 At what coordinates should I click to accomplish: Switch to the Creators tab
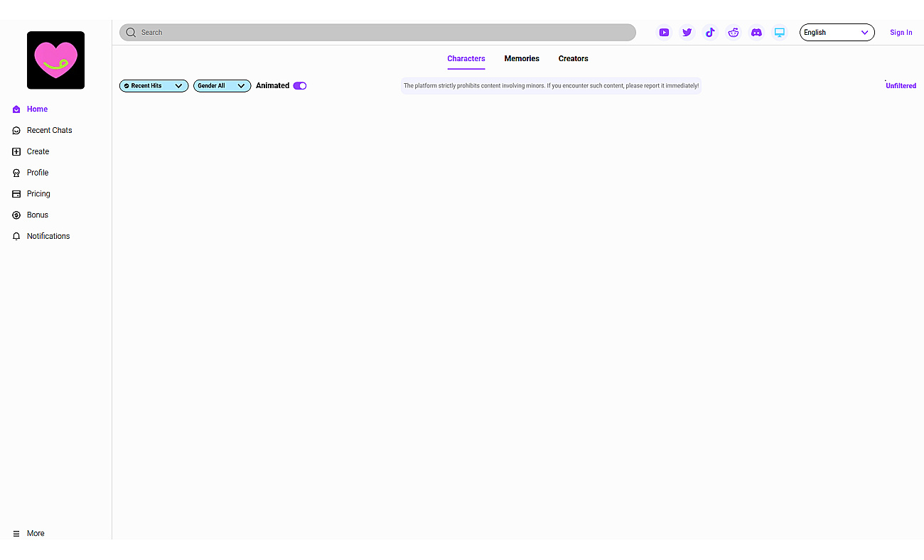(x=574, y=59)
